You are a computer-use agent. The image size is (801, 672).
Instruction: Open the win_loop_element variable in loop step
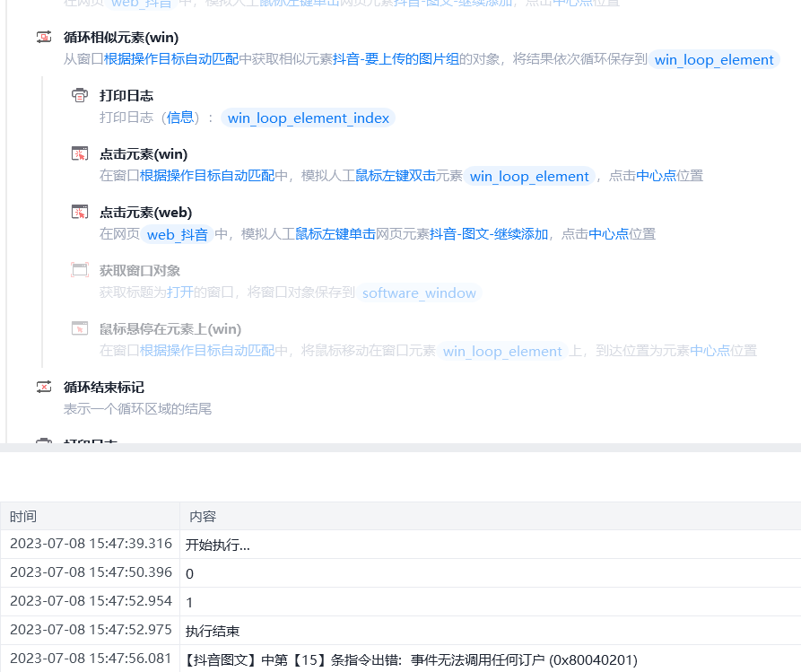click(x=714, y=60)
